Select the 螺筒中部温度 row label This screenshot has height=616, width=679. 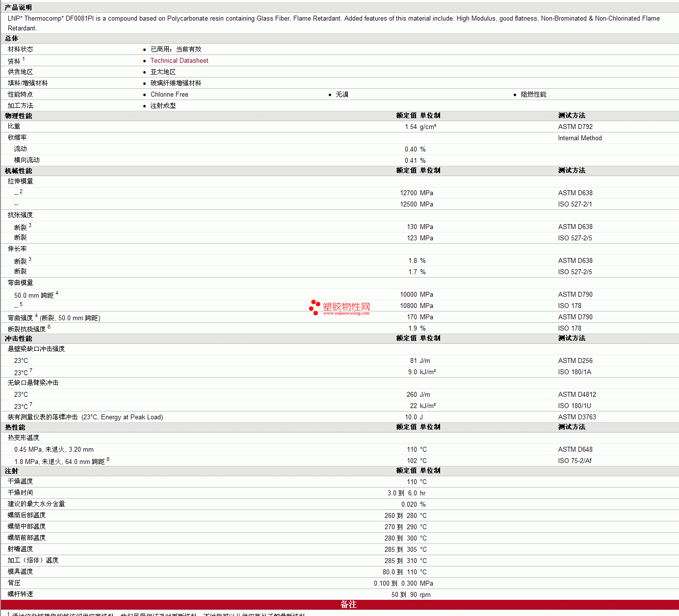[27, 526]
